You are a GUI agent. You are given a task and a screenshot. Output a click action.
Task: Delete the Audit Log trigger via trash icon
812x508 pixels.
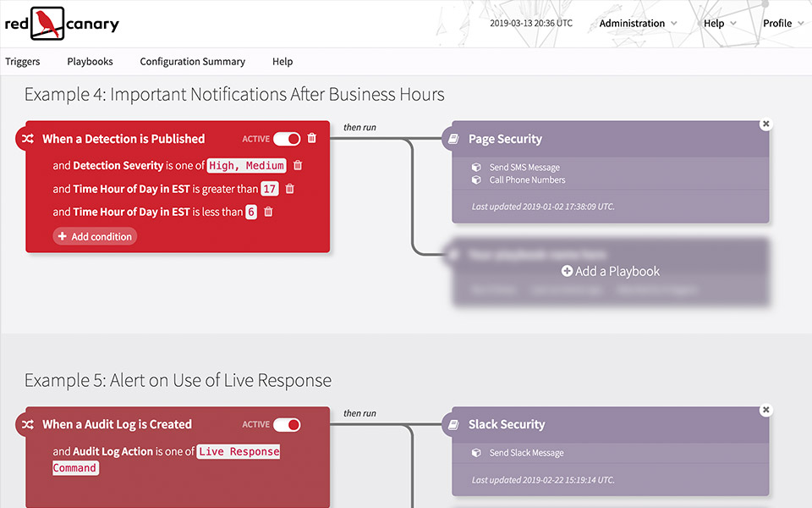coord(312,424)
